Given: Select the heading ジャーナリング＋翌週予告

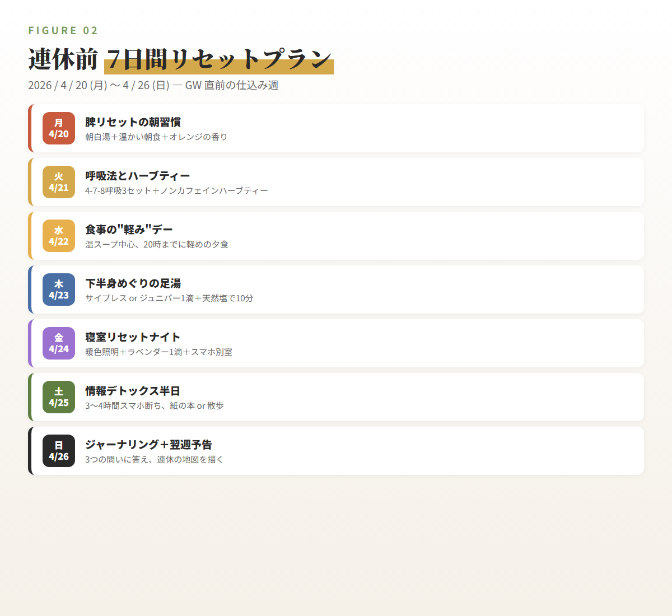Looking at the screenshot, I should pos(148,445).
